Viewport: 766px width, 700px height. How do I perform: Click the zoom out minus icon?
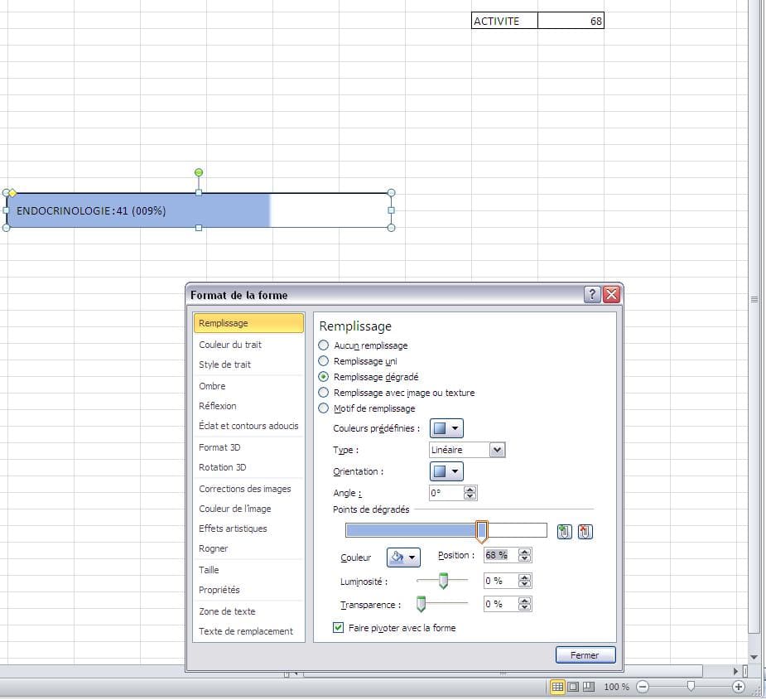tap(643, 687)
